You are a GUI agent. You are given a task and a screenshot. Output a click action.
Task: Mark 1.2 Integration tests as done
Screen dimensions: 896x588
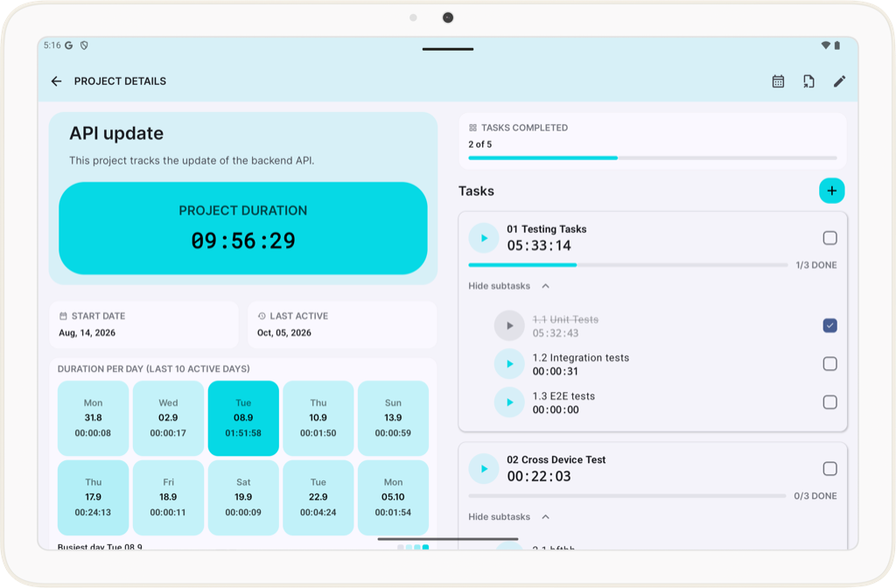pos(829,364)
